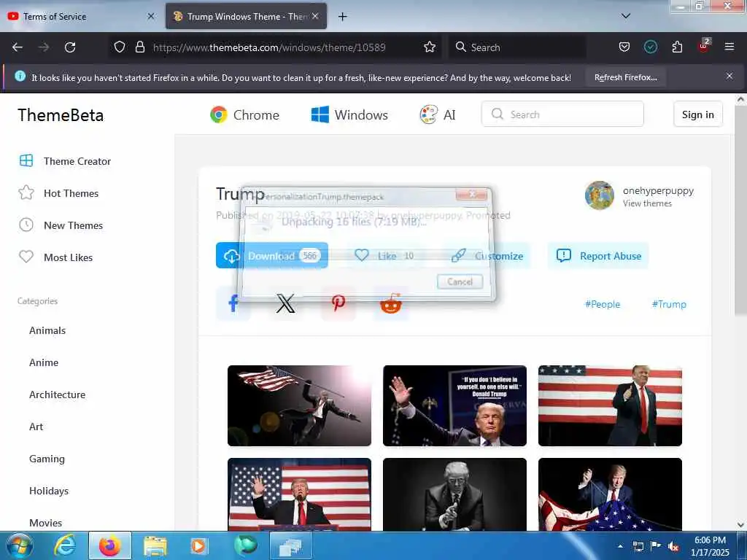Share the theme on Facebook
Viewport: 747px width, 560px height.
(233, 303)
